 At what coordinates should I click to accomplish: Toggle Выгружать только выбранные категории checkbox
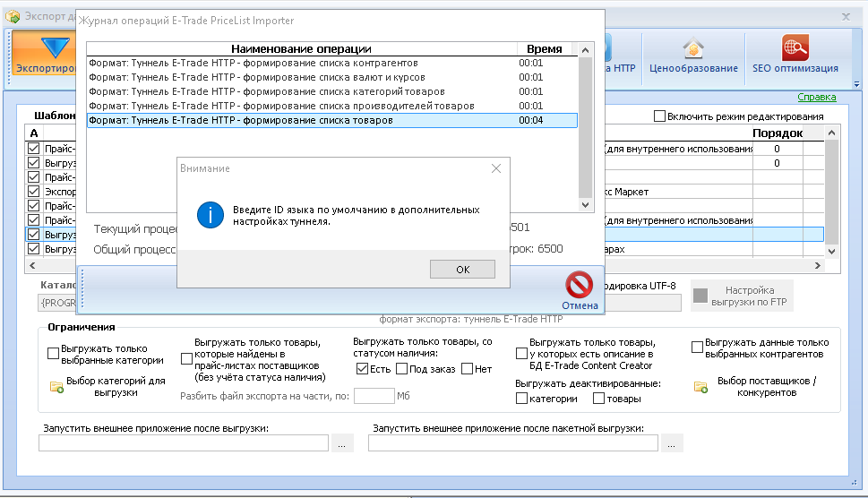53,353
